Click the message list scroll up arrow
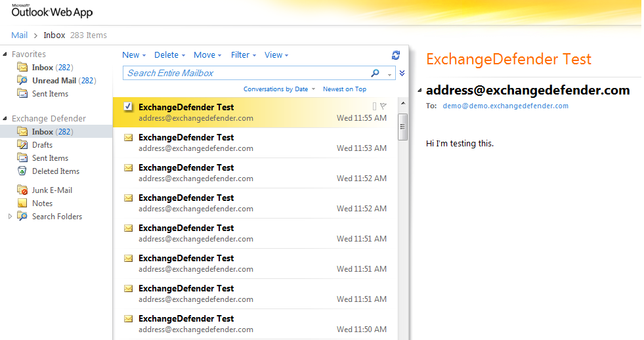Image resolution: width=644 pixels, height=340 pixels. point(403,103)
